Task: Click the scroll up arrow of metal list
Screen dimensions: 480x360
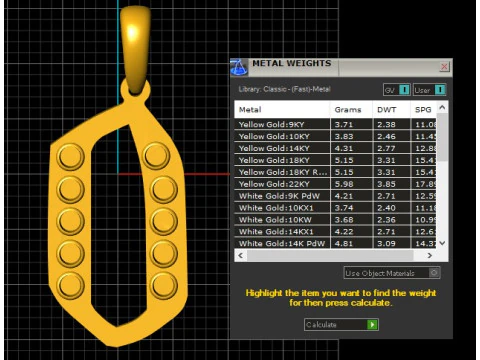Action: coord(442,107)
